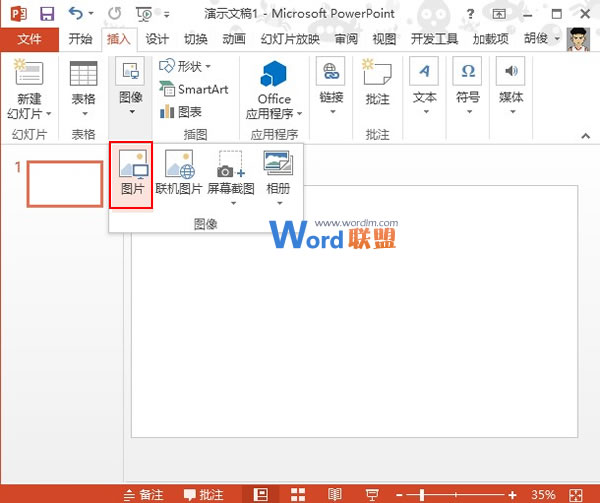Insert a Chart (图表)
Image resolution: width=600 pixels, height=503 pixels.
click(181, 112)
